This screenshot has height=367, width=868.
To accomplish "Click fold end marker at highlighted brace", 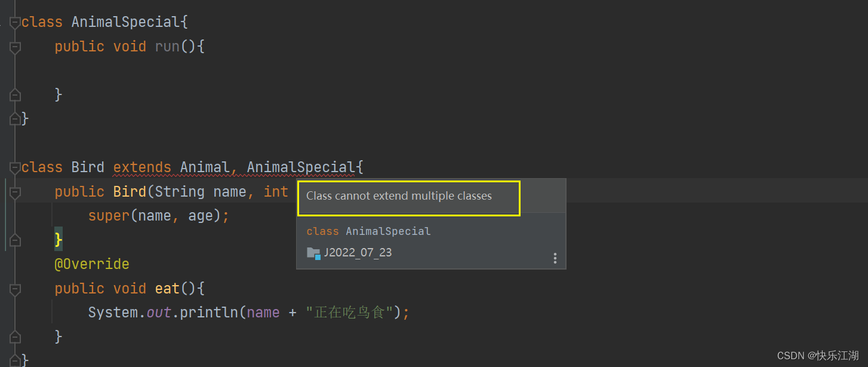I will (x=15, y=240).
